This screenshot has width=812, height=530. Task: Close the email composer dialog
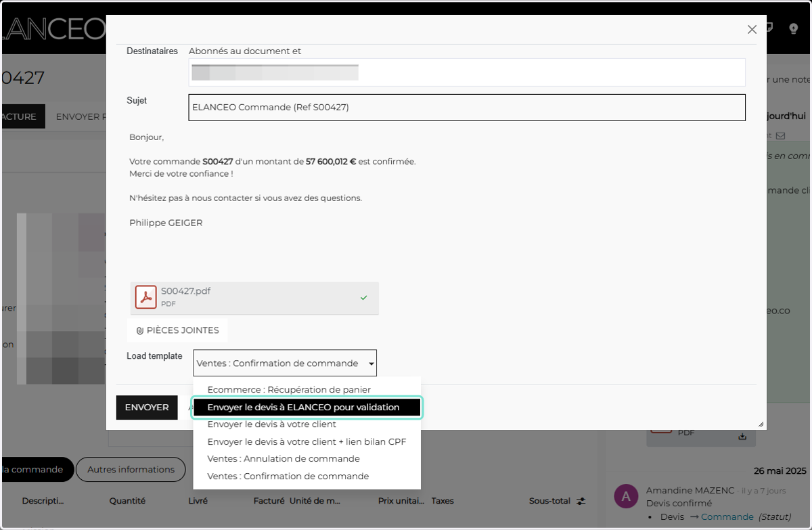[x=752, y=30]
